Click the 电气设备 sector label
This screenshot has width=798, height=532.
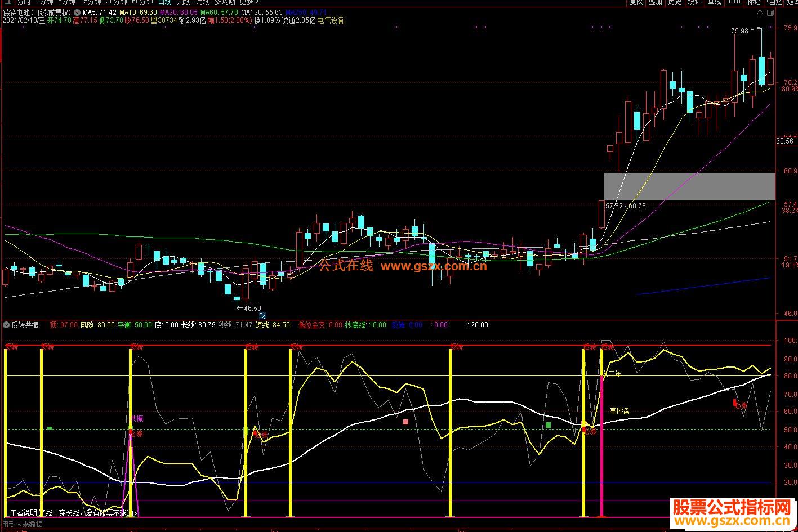[x=331, y=21]
